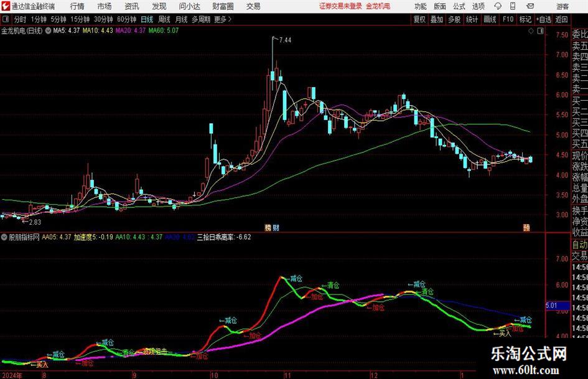Click the 叠加 overlay toolbar button
The width and height of the screenshot is (588, 379).
(x=437, y=19)
